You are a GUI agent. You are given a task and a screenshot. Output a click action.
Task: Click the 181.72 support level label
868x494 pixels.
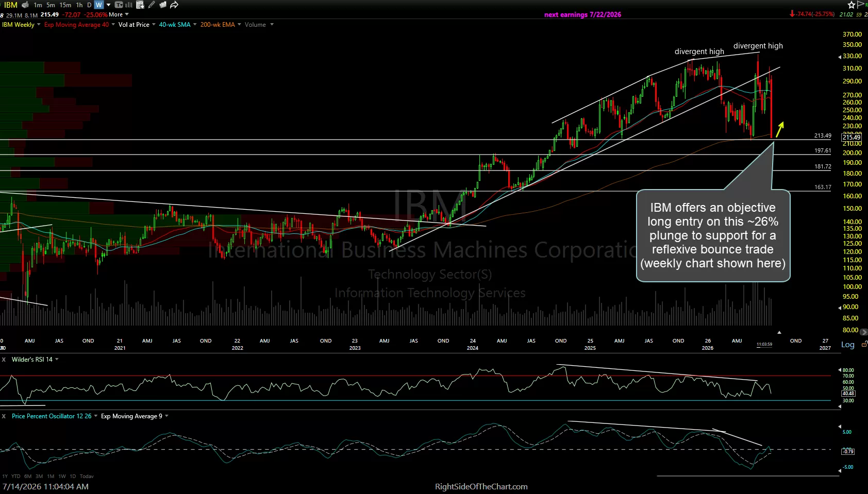tap(823, 167)
